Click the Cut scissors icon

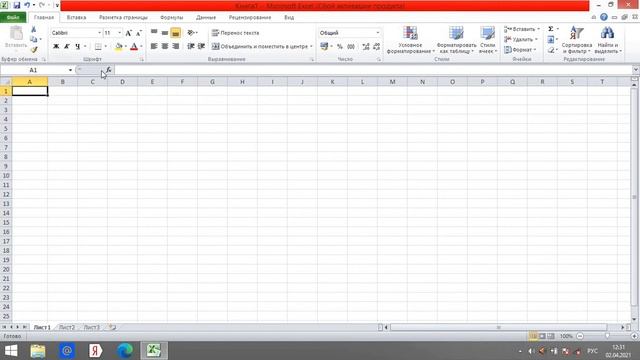coord(34,29)
